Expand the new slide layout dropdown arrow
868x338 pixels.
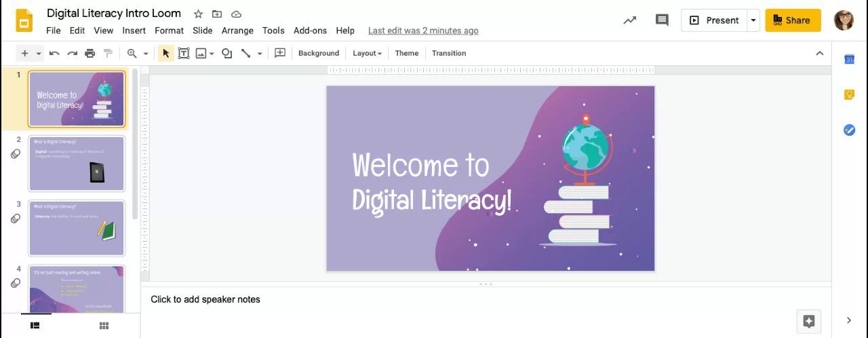pos(39,53)
